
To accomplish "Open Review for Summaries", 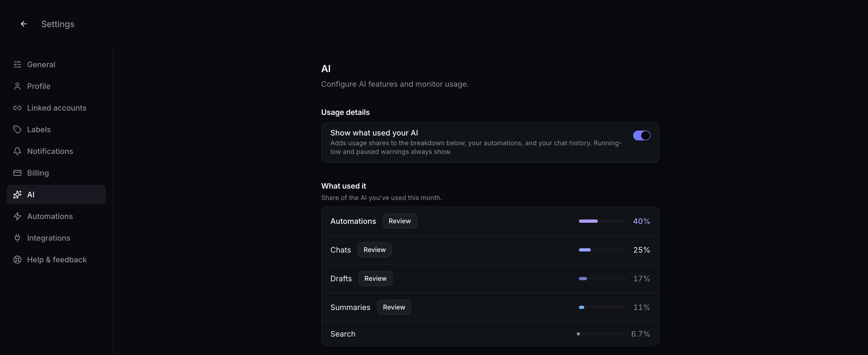I will (x=394, y=307).
